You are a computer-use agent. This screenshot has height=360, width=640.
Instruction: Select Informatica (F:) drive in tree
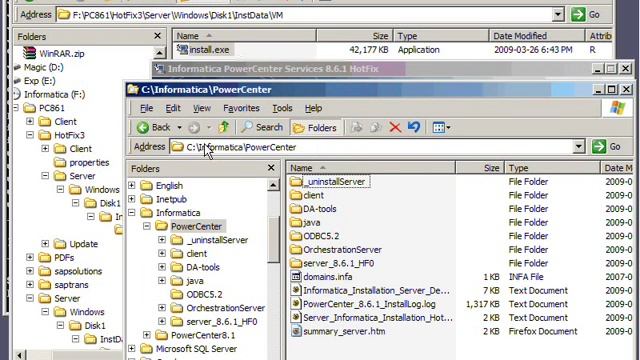[49, 94]
